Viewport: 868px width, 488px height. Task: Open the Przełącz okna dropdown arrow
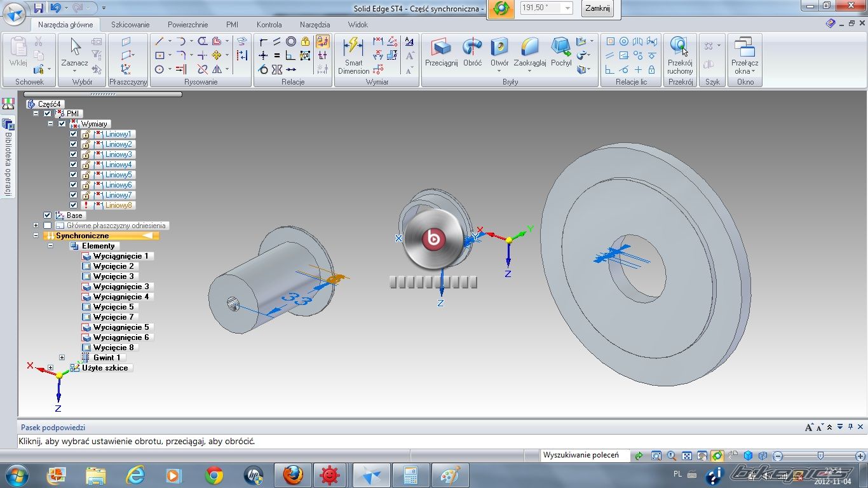pyautogui.click(x=754, y=71)
